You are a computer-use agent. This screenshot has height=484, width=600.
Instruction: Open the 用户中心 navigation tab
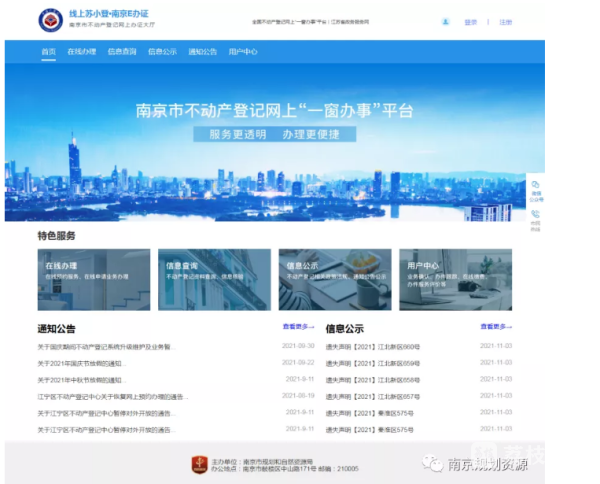tap(242, 50)
